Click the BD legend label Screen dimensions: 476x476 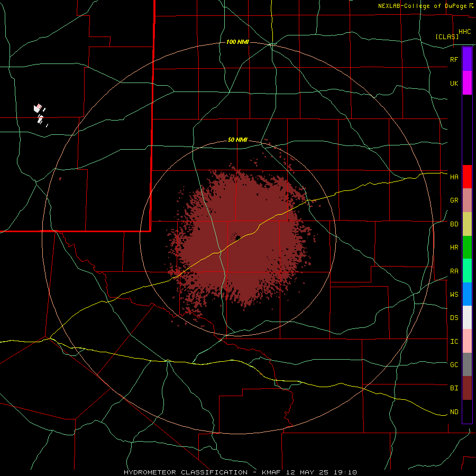click(454, 224)
